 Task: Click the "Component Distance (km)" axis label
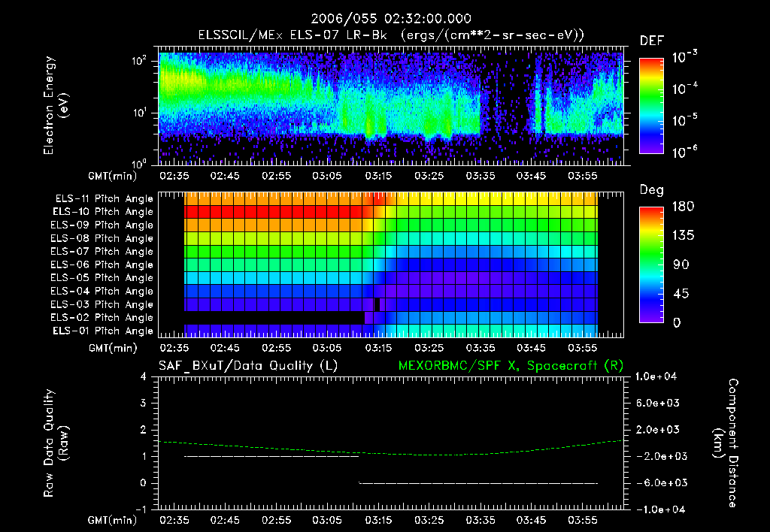point(726,443)
